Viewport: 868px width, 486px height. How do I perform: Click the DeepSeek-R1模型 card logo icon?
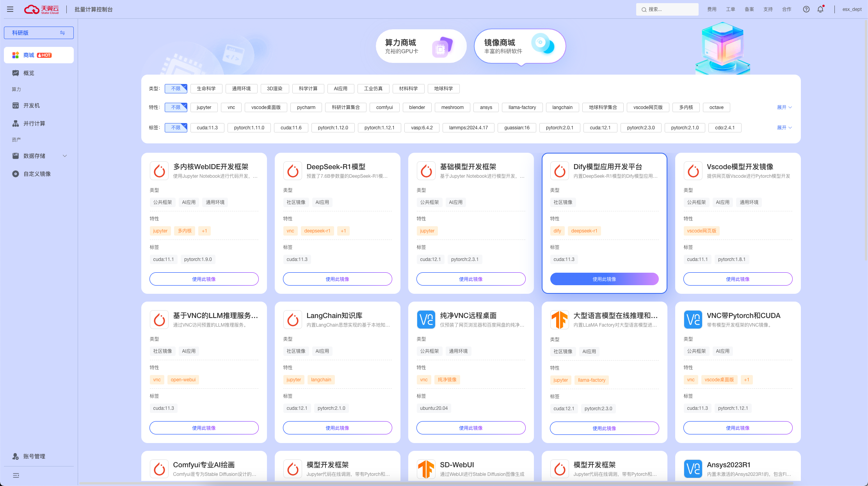pos(293,171)
